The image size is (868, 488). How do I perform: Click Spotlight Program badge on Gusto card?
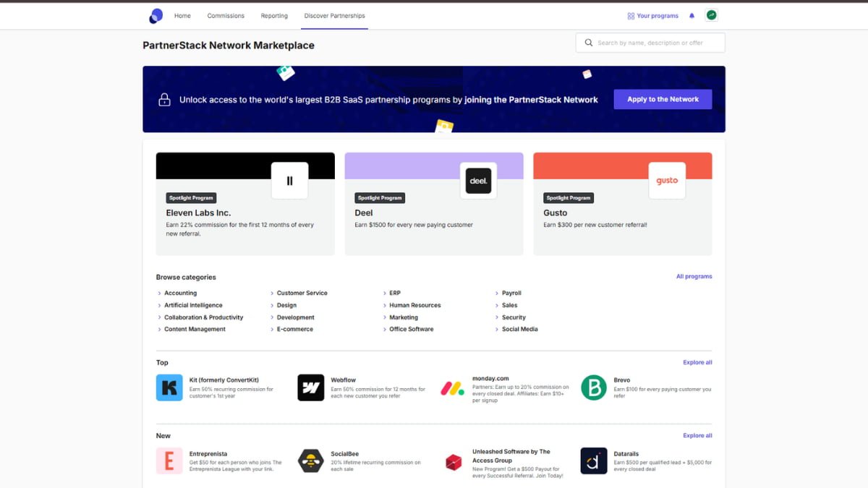point(569,197)
